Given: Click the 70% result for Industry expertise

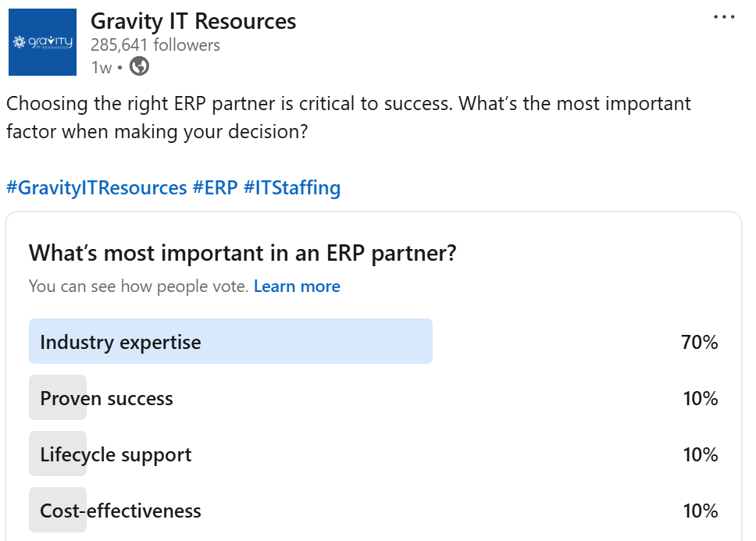Looking at the screenshot, I should 699,342.
